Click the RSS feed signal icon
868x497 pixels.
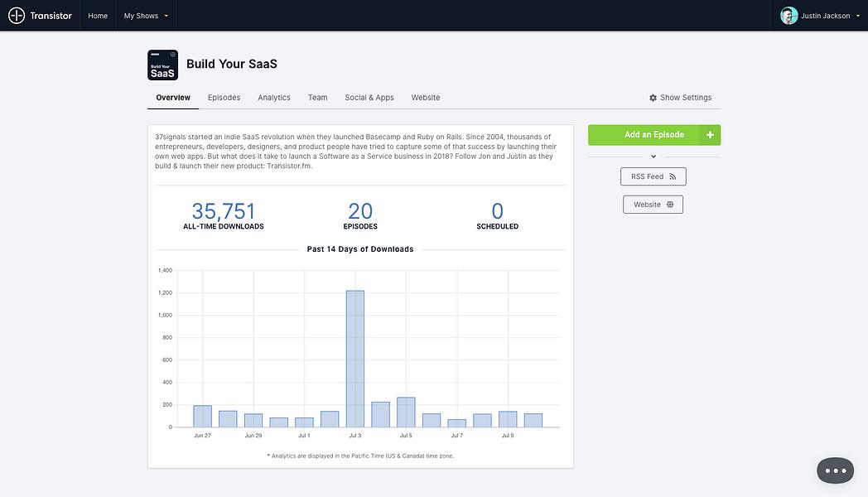click(x=673, y=176)
